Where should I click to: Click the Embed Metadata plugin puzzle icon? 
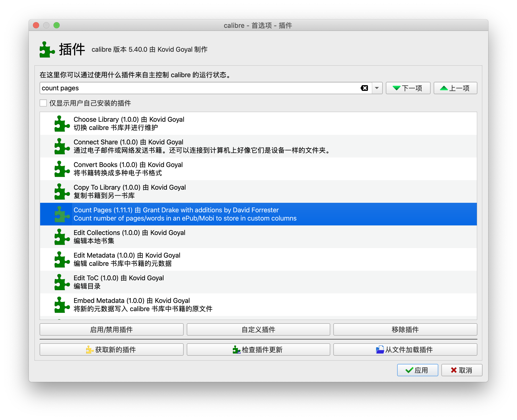click(62, 305)
